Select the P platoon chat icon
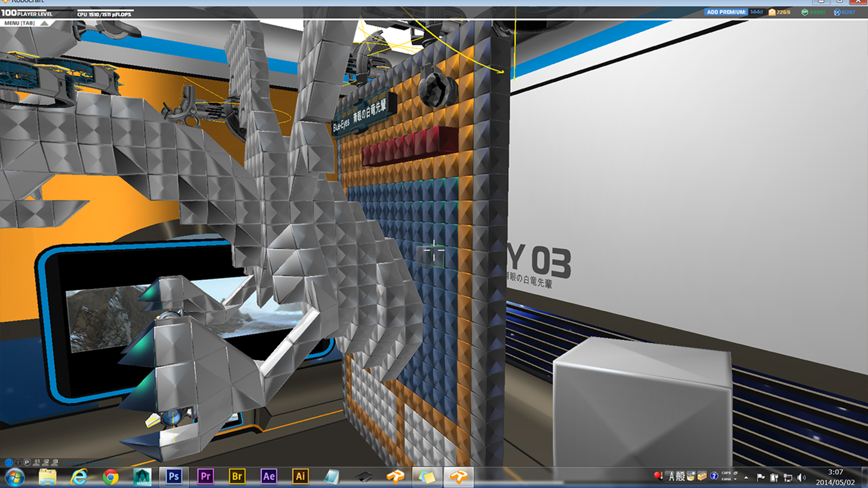The width and height of the screenshot is (868, 488). (x=27, y=462)
